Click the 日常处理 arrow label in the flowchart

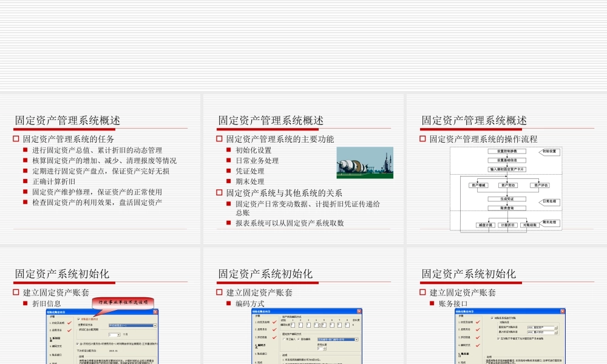549,201
